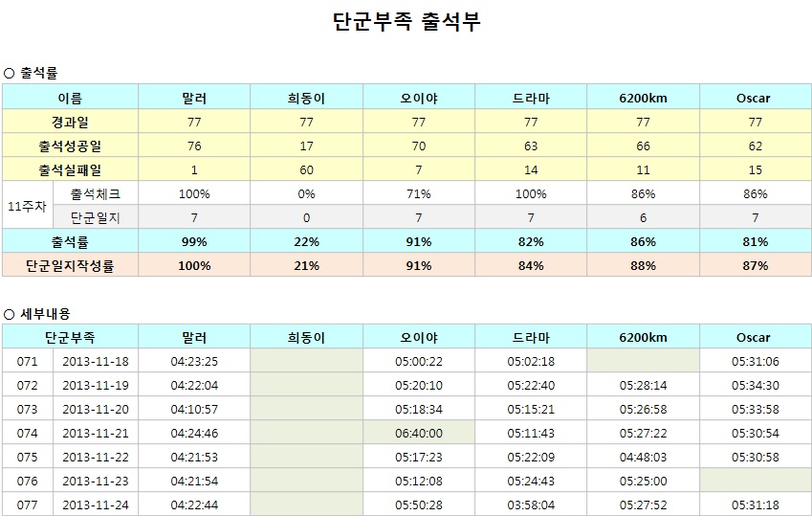Click row number '071'
Viewport: 812px width, 516px height.
coord(28,362)
